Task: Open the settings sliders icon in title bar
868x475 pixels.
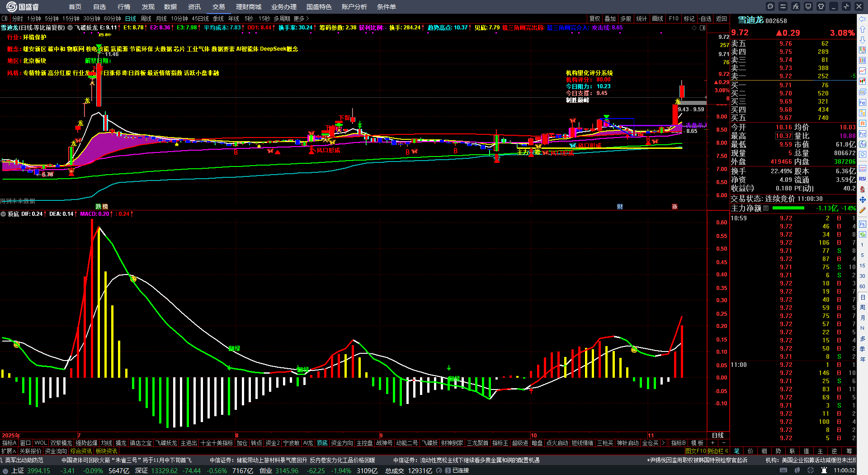Action: (x=783, y=6)
